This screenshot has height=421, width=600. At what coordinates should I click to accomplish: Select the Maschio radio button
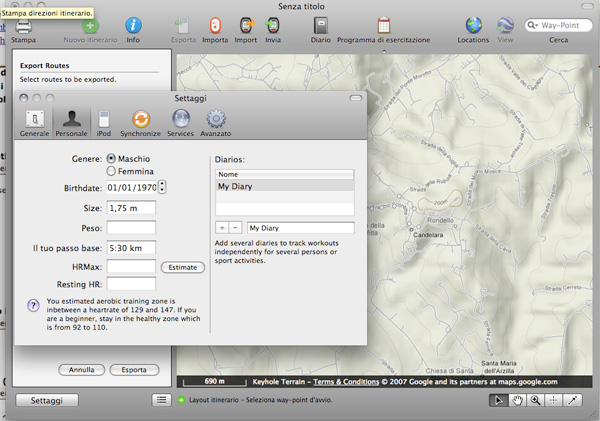click(110, 158)
